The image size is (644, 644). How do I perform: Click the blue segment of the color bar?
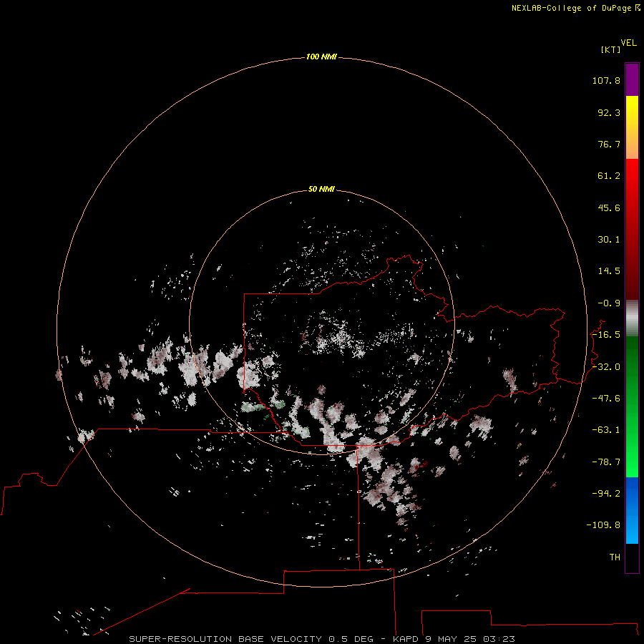click(x=632, y=510)
